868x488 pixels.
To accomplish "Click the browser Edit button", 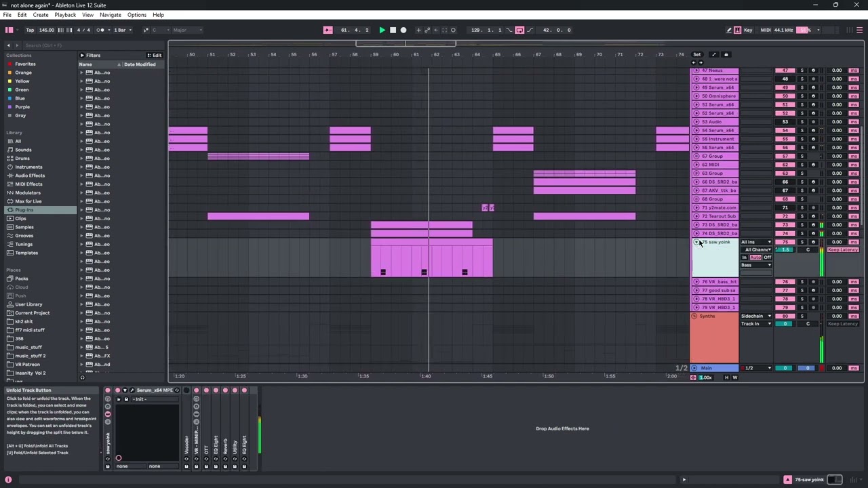I will [155, 56].
